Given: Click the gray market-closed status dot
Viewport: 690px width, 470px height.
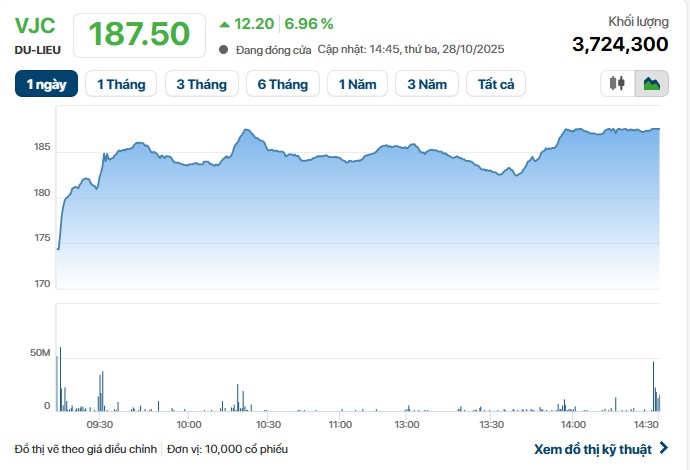Looking at the screenshot, I should 224,49.
